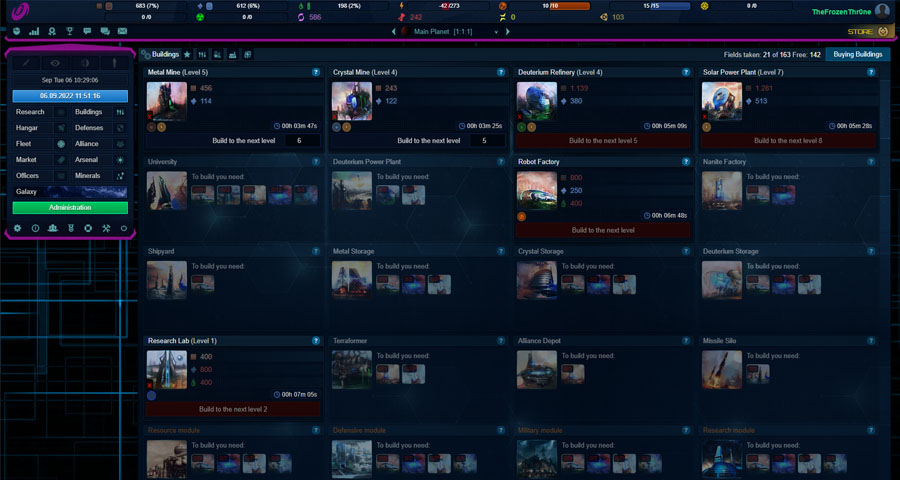This screenshot has height=480, width=900.
Task: Click the Crystal Mine thumbnail image
Action: click(x=352, y=101)
